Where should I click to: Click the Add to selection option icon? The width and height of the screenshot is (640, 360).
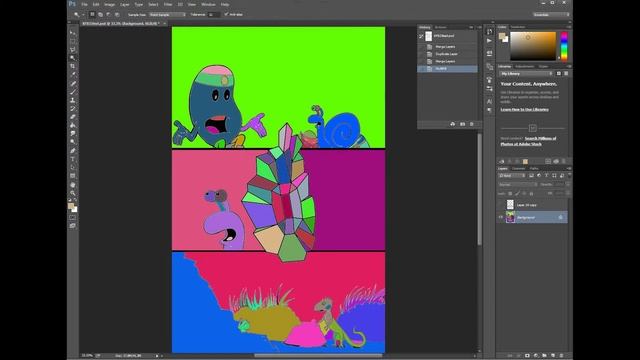pyautogui.click(x=100, y=14)
